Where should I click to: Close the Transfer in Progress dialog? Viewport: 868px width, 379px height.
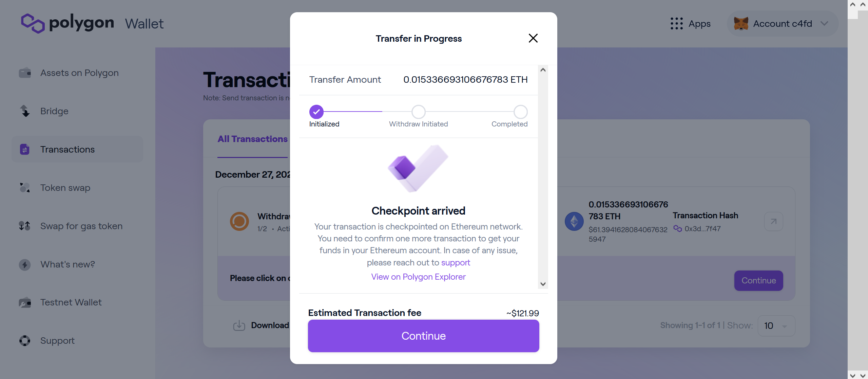pyautogui.click(x=533, y=38)
